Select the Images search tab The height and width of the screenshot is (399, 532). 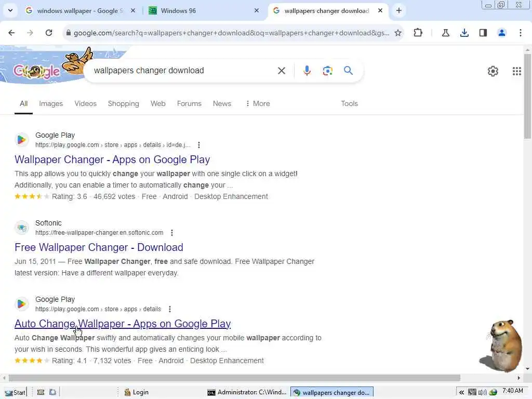[x=51, y=103]
